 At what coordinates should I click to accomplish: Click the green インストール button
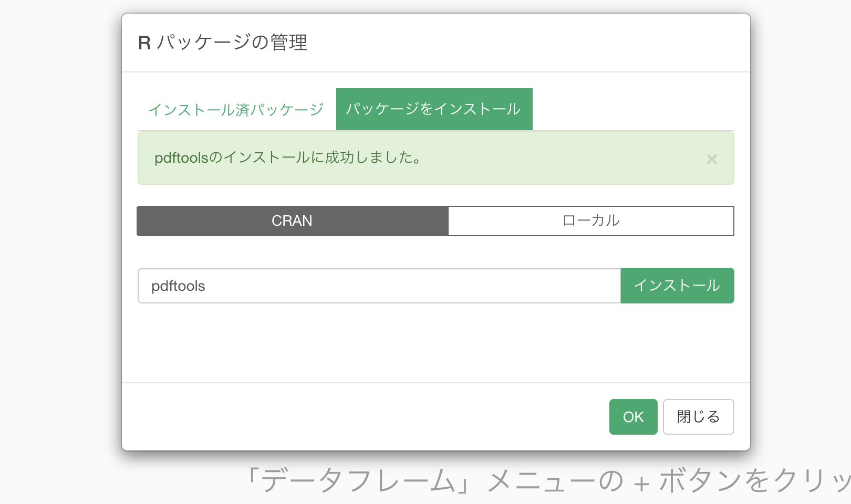tap(677, 286)
